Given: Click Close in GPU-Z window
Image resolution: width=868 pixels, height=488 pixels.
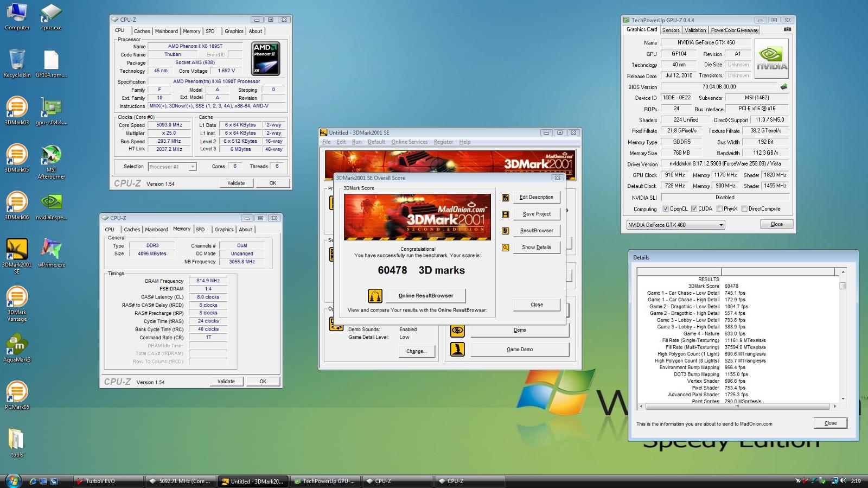Looking at the screenshot, I should tap(777, 224).
